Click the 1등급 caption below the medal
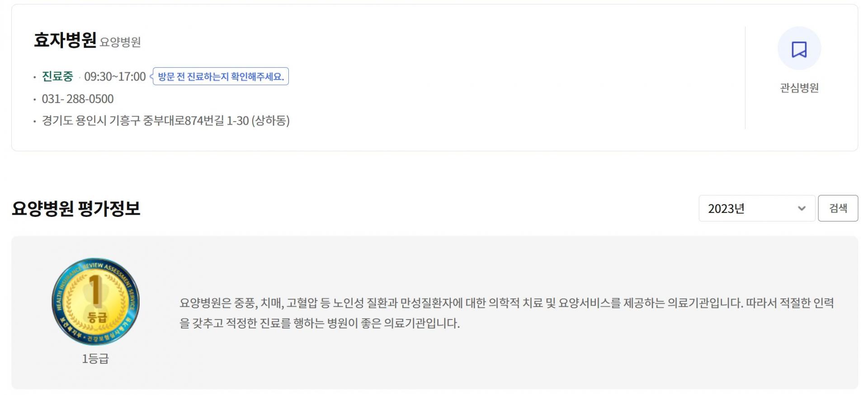 95,358
